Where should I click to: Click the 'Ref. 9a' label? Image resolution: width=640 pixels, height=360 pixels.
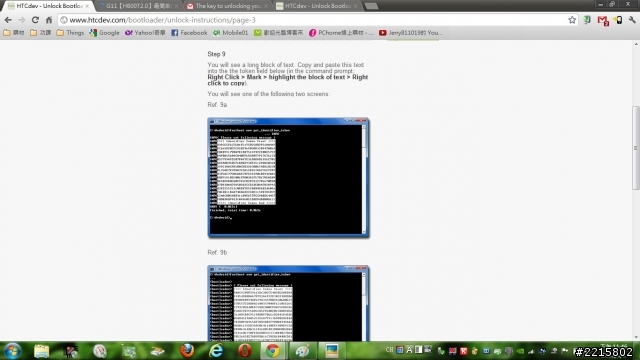(217, 104)
